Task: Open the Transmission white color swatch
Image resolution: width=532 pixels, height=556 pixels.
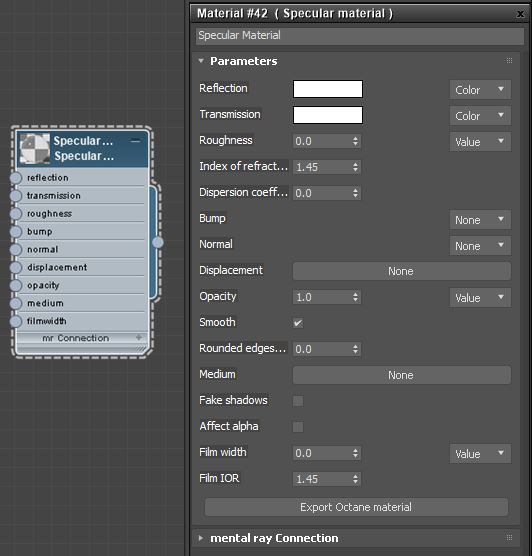Action: click(328, 115)
